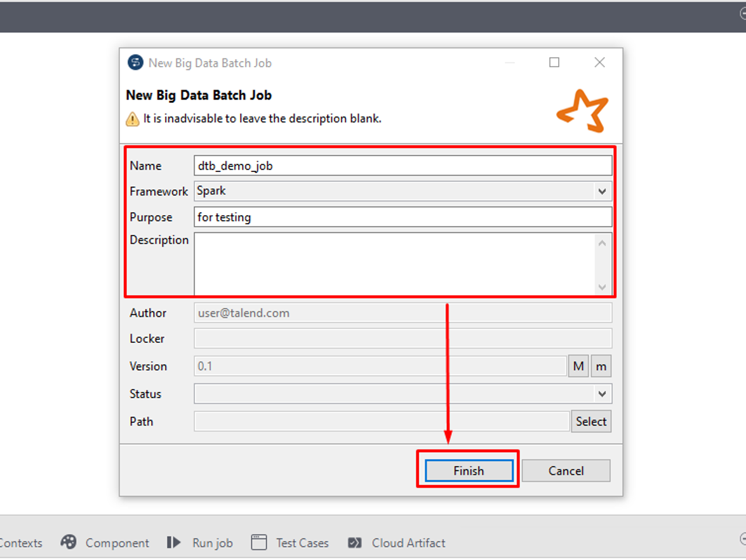
Task: Open the Test Cases tab
Action: click(x=290, y=542)
